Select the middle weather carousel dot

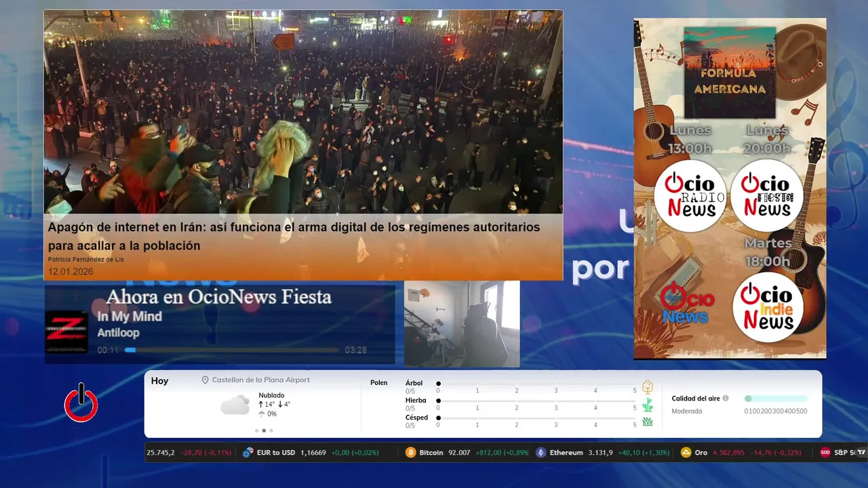click(x=264, y=430)
